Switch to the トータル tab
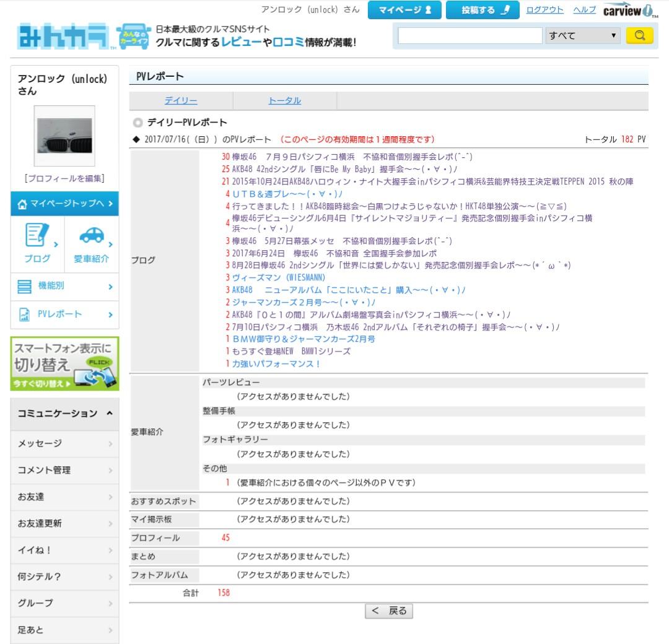 [284, 100]
